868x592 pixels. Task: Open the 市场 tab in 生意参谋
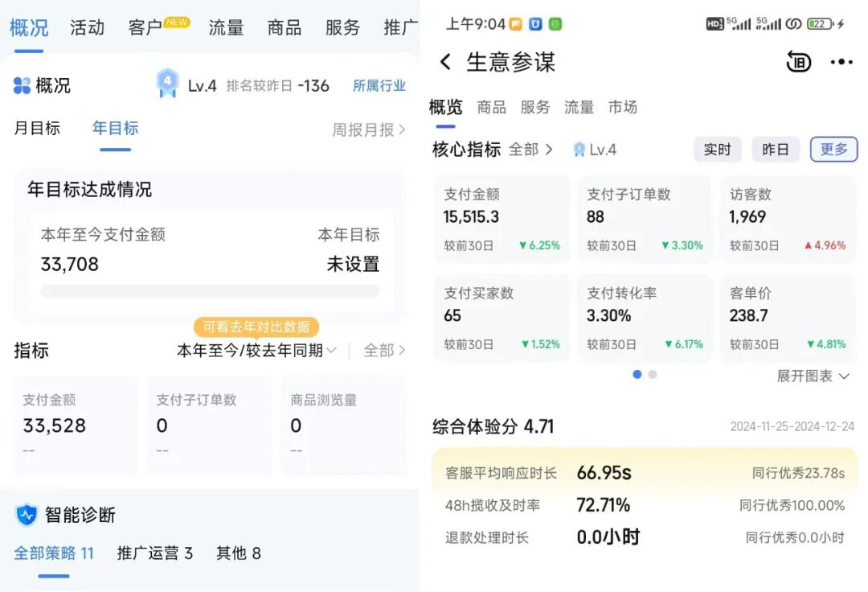pyautogui.click(x=622, y=107)
